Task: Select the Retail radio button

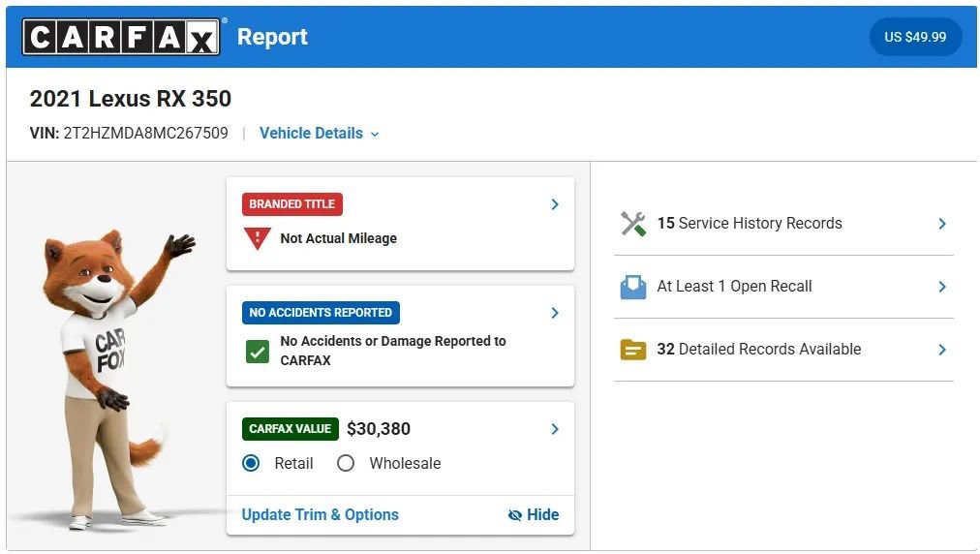Action: [251, 463]
